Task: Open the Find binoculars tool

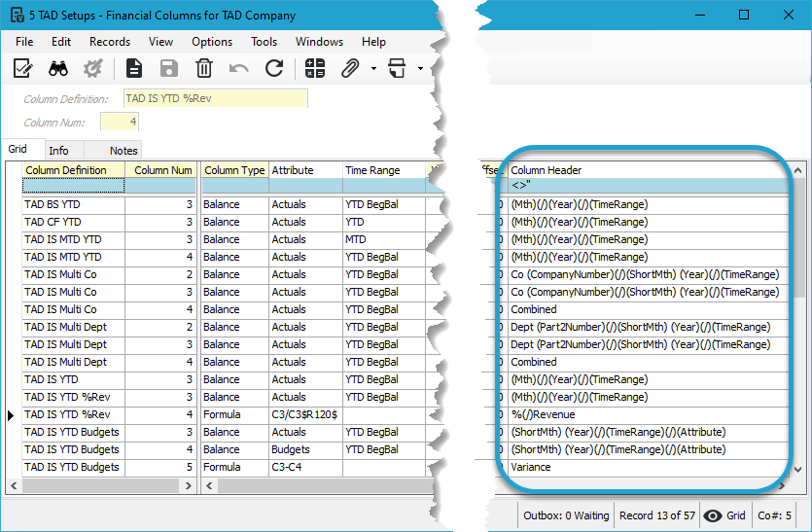Action: pyautogui.click(x=58, y=68)
